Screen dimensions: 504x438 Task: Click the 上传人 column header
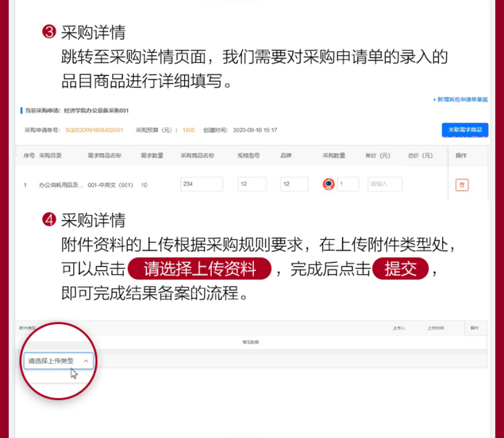point(399,328)
